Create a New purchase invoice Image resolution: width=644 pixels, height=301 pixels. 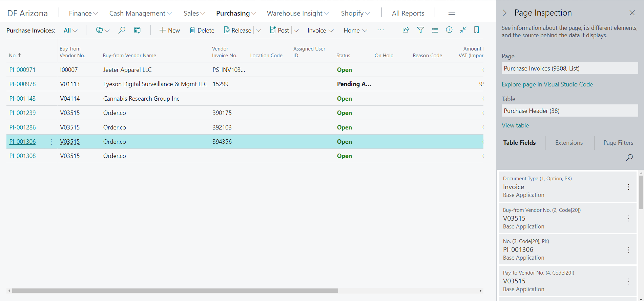click(169, 31)
